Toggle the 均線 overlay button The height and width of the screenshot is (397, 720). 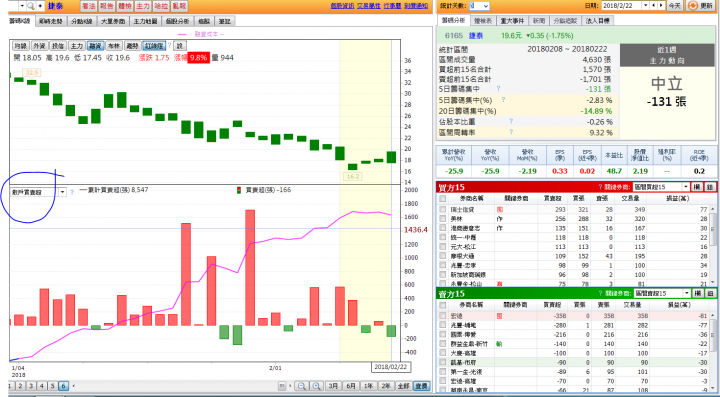20,46
